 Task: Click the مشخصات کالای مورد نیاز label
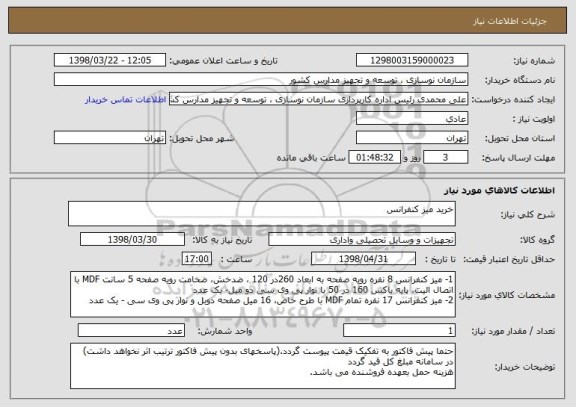coord(507,295)
